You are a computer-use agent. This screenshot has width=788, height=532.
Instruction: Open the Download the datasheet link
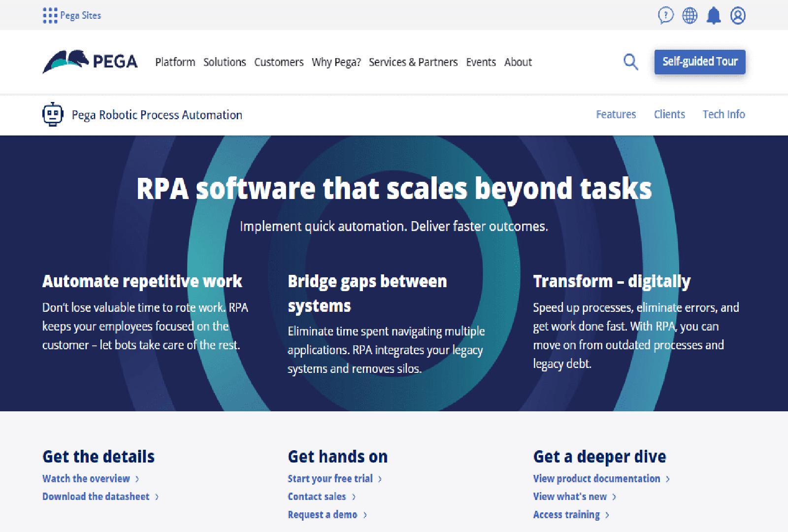click(x=96, y=497)
